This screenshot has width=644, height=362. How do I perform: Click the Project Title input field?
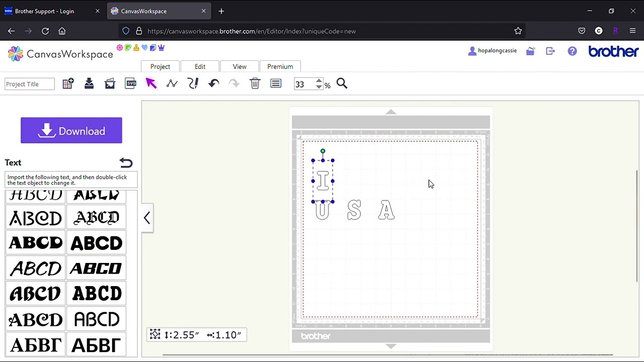pyautogui.click(x=30, y=84)
